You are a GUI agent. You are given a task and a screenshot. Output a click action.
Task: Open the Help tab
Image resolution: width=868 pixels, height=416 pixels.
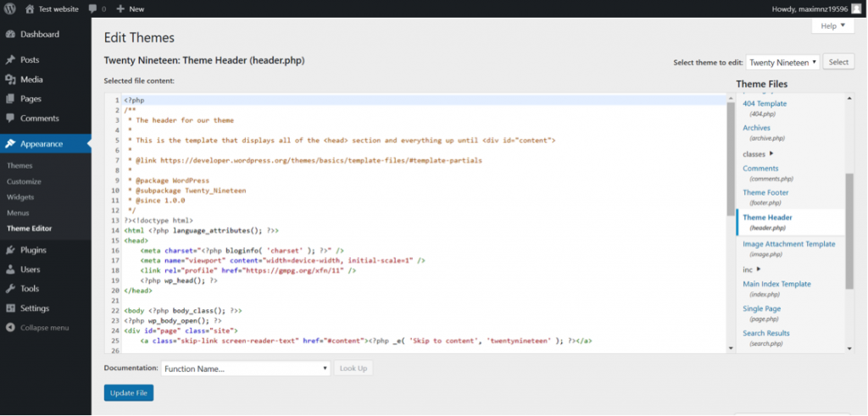(833, 26)
